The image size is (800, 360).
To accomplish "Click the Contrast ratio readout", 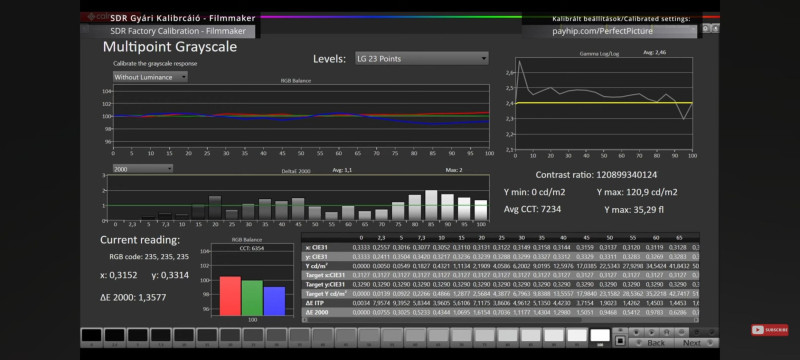I will (596, 175).
